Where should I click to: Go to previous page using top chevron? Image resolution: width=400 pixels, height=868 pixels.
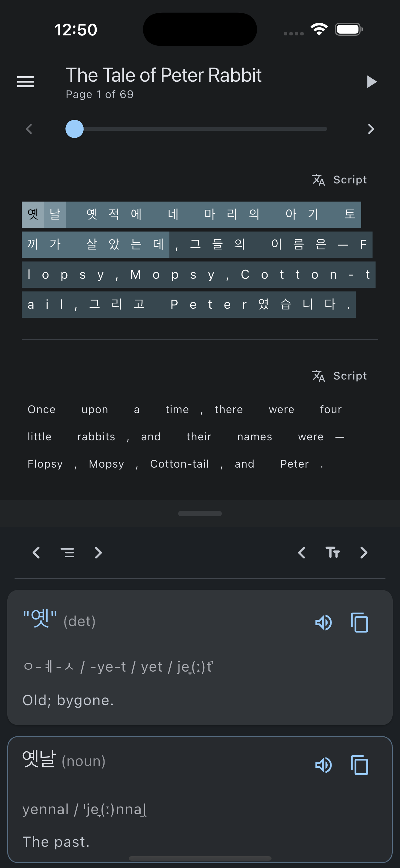(29, 129)
